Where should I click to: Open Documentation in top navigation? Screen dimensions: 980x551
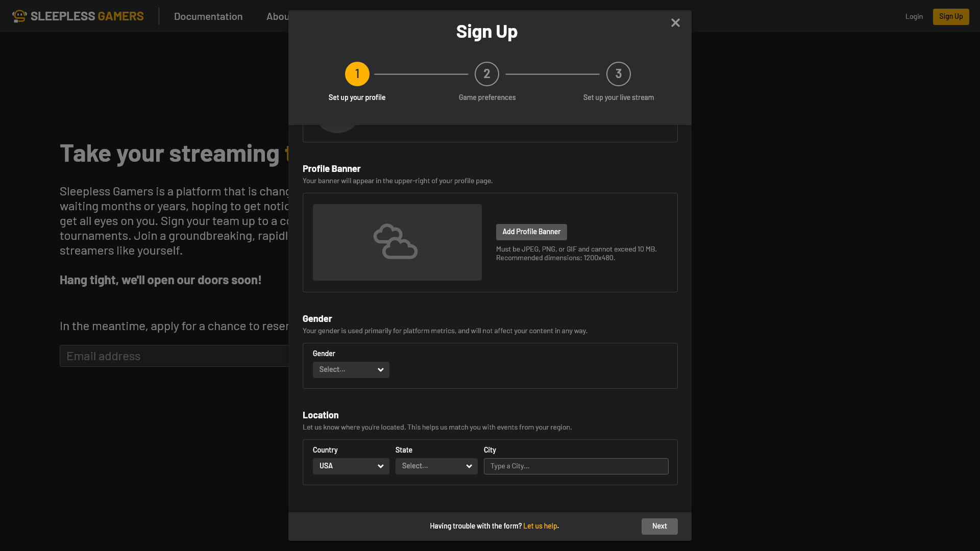click(x=208, y=16)
